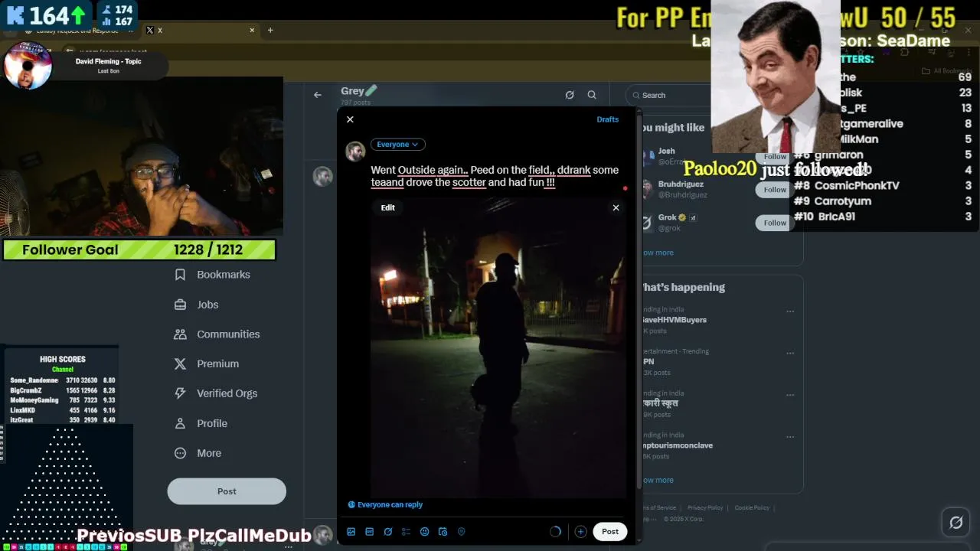This screenshot has width=980, height=551.
Task: Edit the attached photo
Action: pos(388,207)
